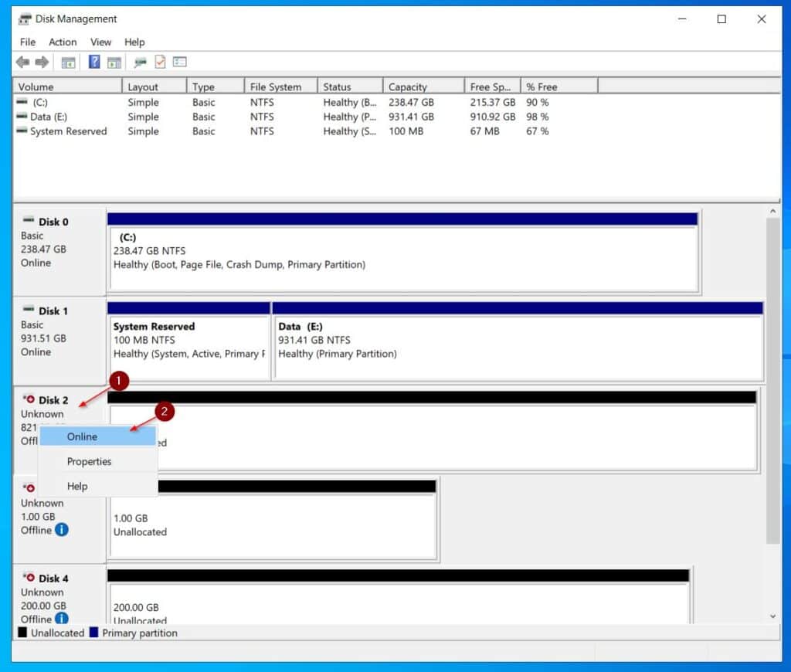Image resolution: width=791 pixels, height=672 pixels.
Task: Select the Disk 0 label panel
Action: 59,251
